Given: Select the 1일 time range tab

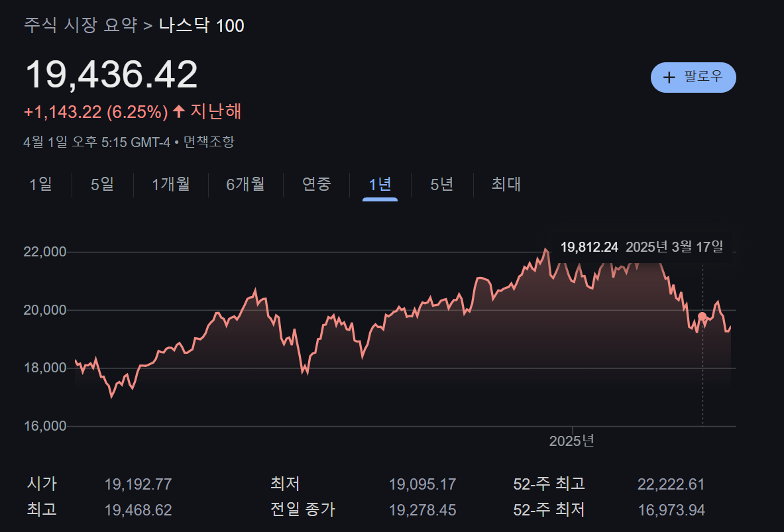Looking at the screenshot, I should pos(40,184).
